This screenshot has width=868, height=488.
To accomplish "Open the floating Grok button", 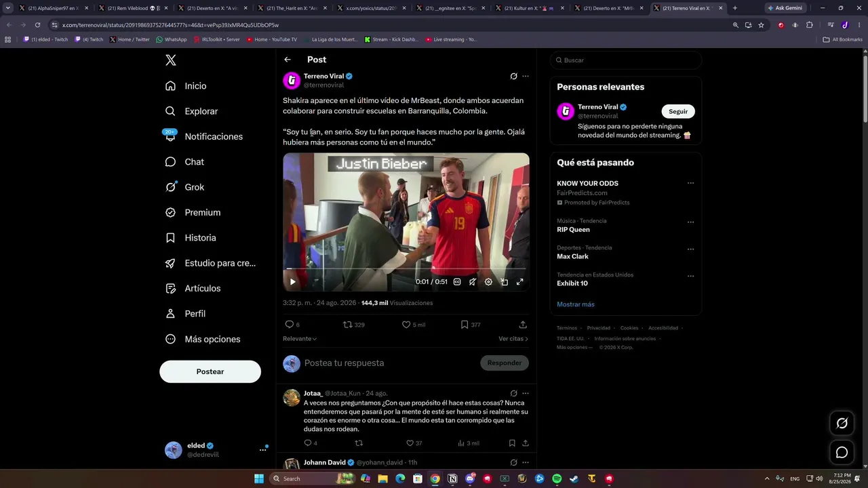I will pyautogui.click(x=842, y=423).
